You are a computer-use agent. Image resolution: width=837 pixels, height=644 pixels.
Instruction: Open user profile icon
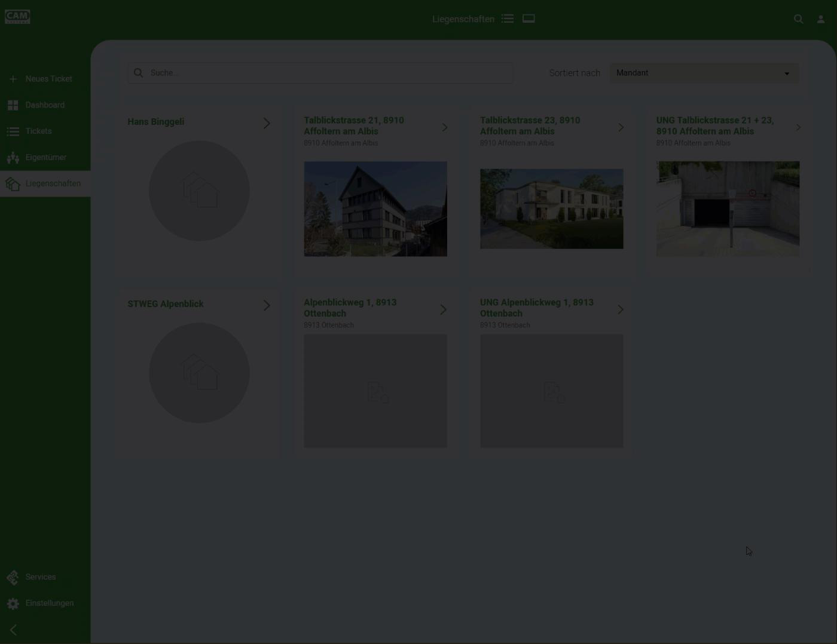coord(821,19)
